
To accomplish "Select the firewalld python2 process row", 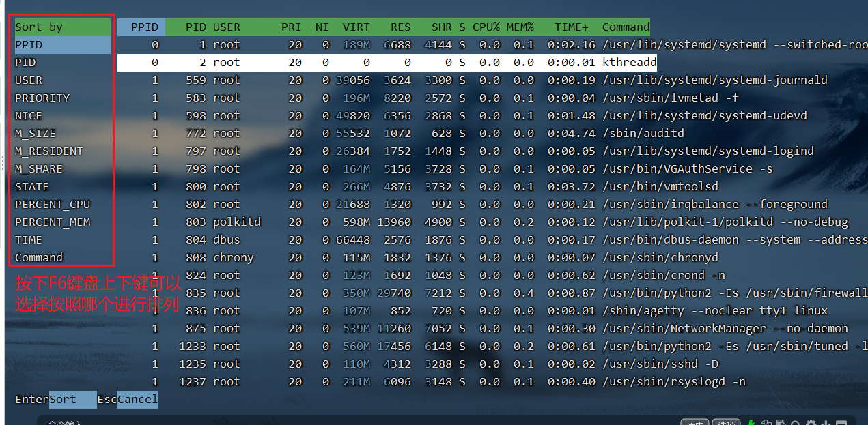I will (492, 293).
